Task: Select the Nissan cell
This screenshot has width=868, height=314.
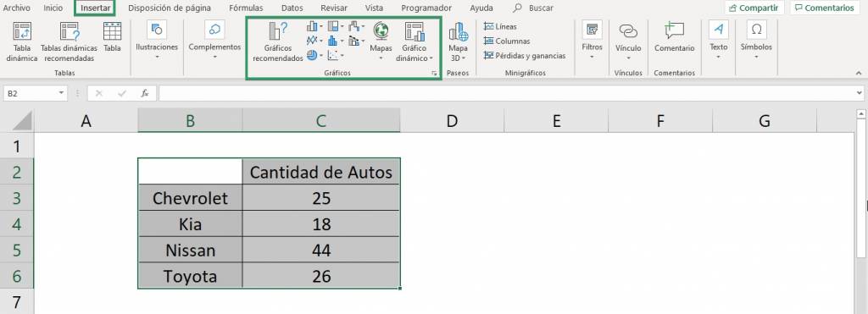Action: click(190, 250)
